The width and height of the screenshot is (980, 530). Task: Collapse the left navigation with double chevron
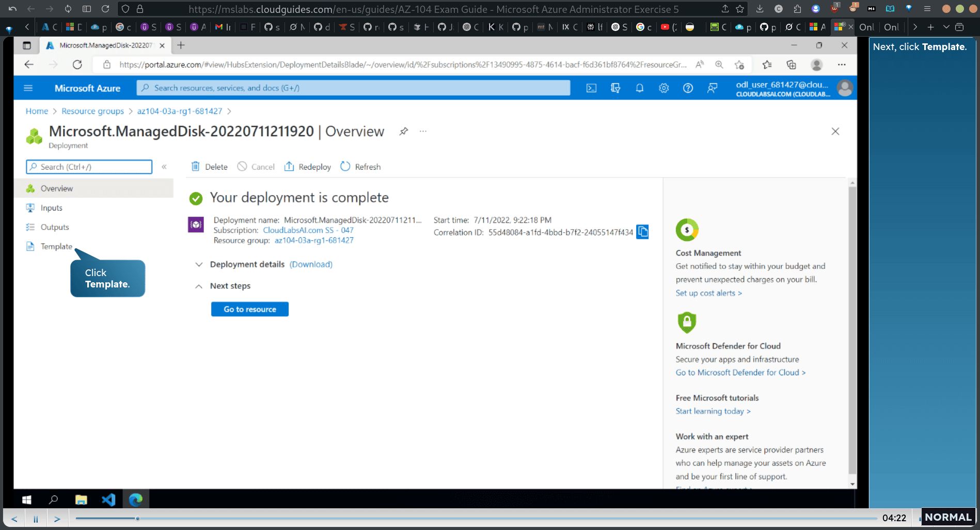coord(164,167)
